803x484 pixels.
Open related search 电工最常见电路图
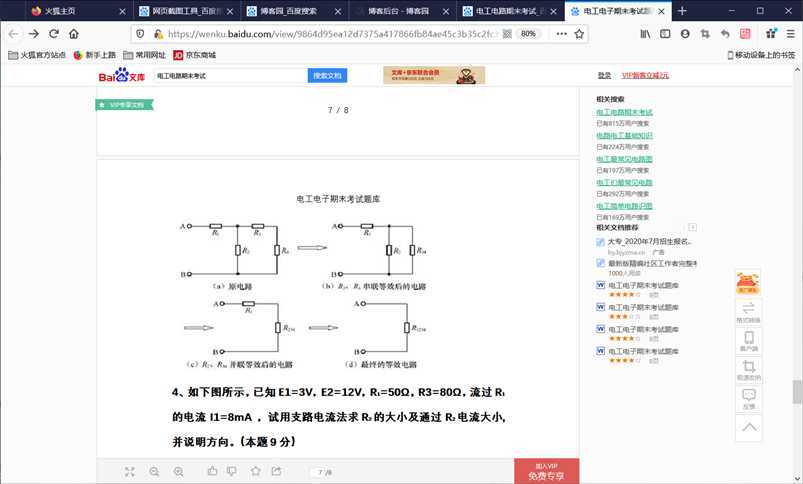624,159
